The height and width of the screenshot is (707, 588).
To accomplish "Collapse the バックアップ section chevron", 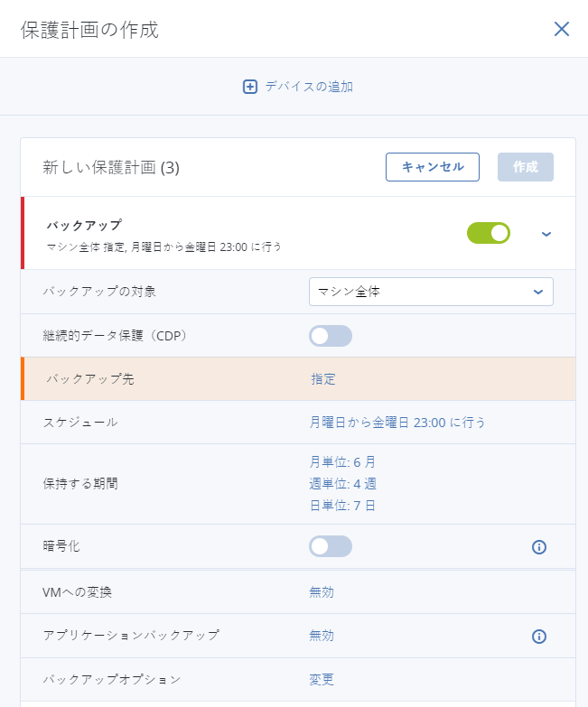I will tap(546, 234).
